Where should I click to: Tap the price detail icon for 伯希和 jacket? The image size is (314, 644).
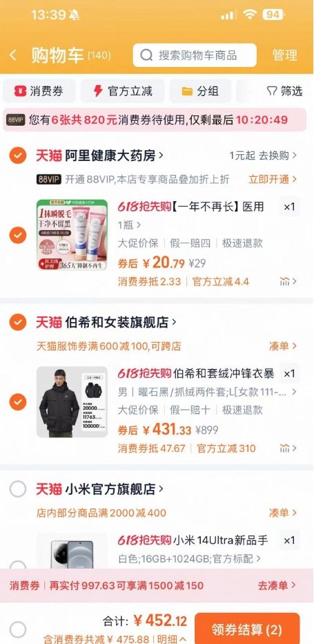288,448
